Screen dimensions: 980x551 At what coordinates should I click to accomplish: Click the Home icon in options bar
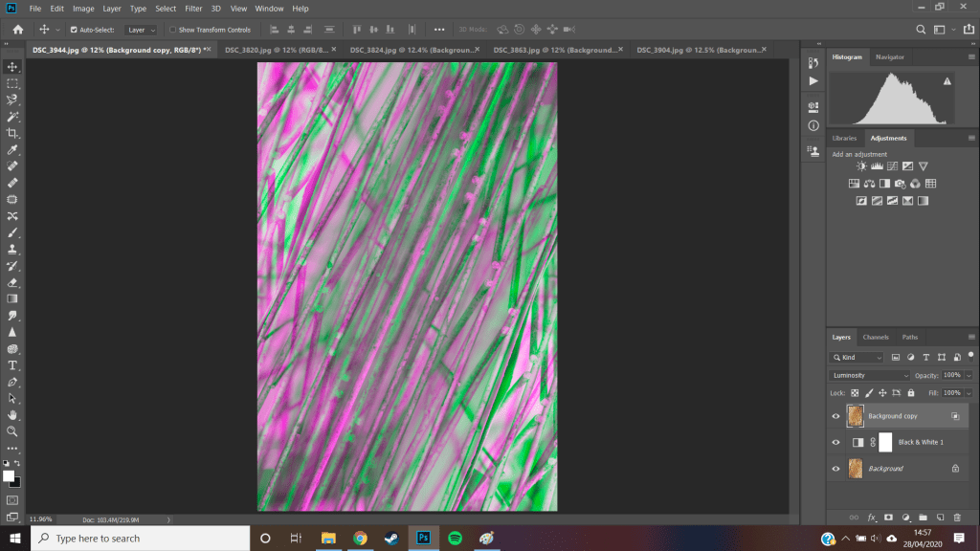pos(17,30)
